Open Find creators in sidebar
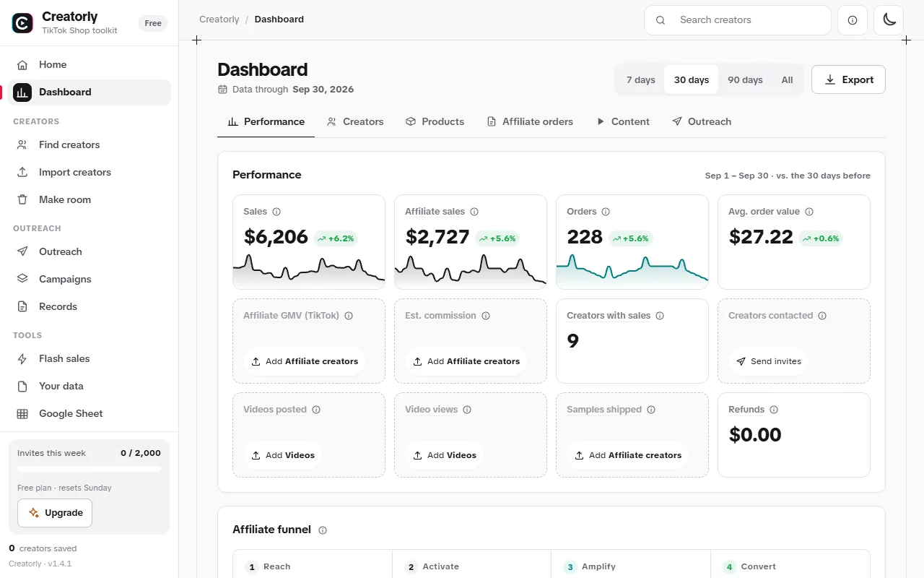 [90, 144]
